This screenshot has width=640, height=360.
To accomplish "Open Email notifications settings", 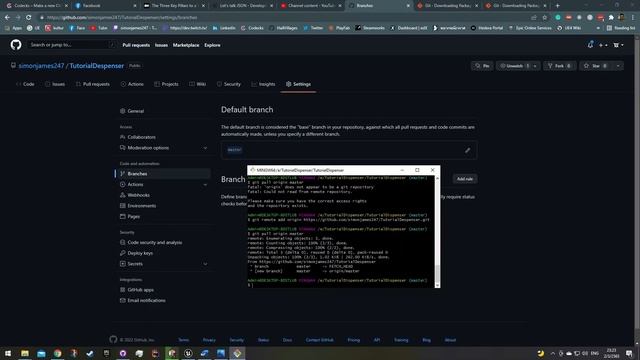I will 146,300.
